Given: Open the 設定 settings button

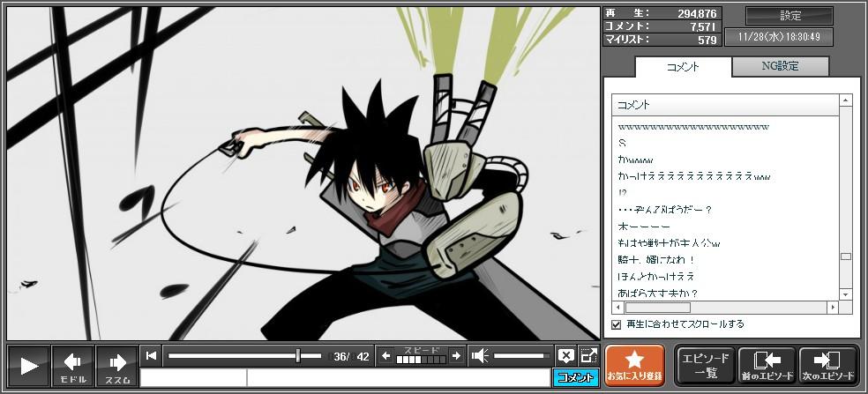Looking at the screenshot, I should [789, 16].
